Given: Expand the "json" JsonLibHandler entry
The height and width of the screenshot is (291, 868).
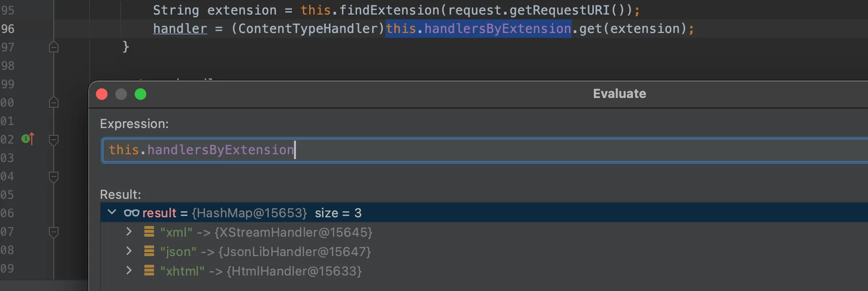Looking at the screenshot, I should 129,251.
